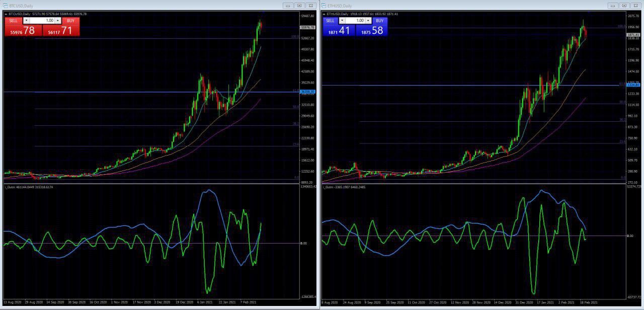Close the BTCUSD,Daily chart window
The width and height of the screenshot is (644, 310).
point(311,5)
